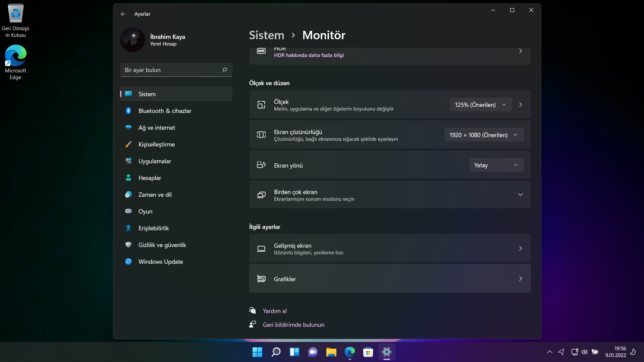
Task: Select Kişiselleştirme in the sidebar
Action: (156, 144)
